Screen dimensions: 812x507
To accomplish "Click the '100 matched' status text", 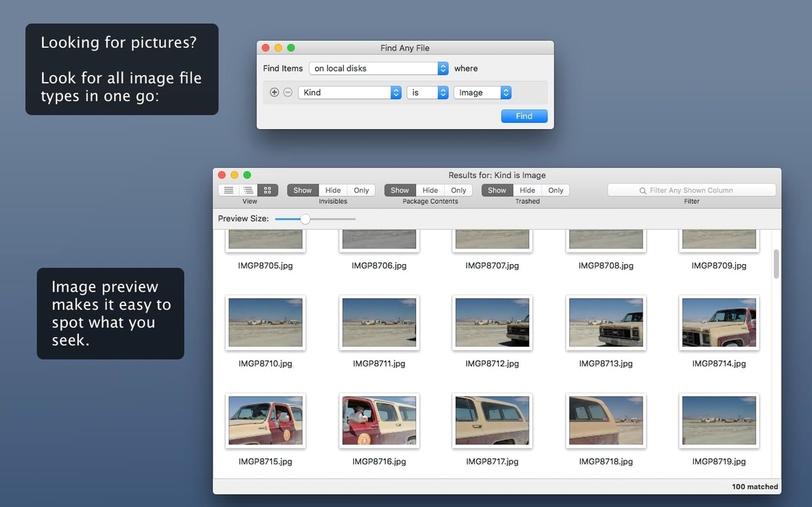I will (755, 487).
